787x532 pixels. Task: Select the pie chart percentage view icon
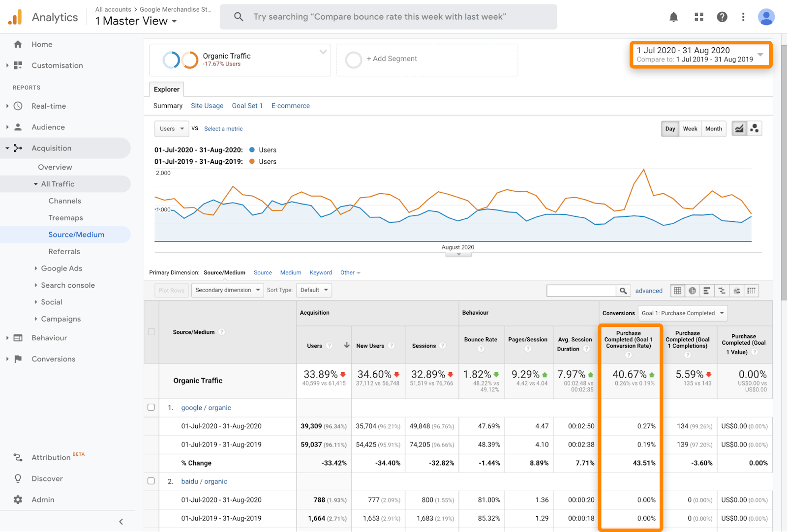(692, 291)
